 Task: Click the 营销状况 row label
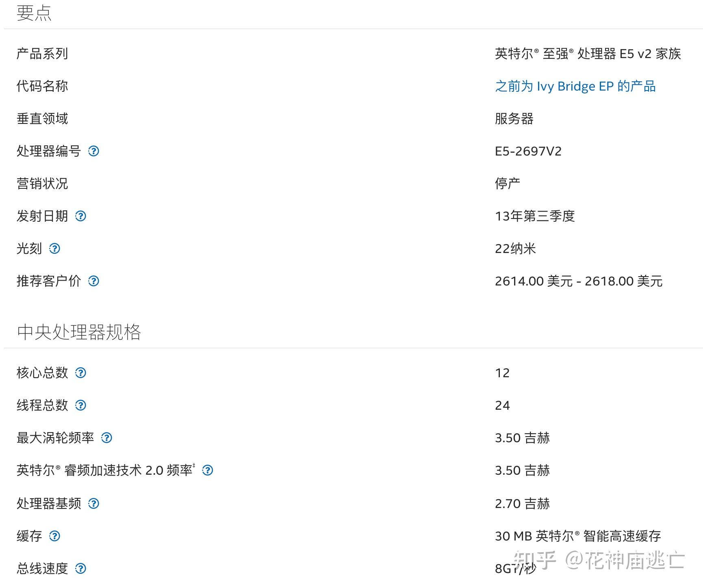tap(42, 184)
